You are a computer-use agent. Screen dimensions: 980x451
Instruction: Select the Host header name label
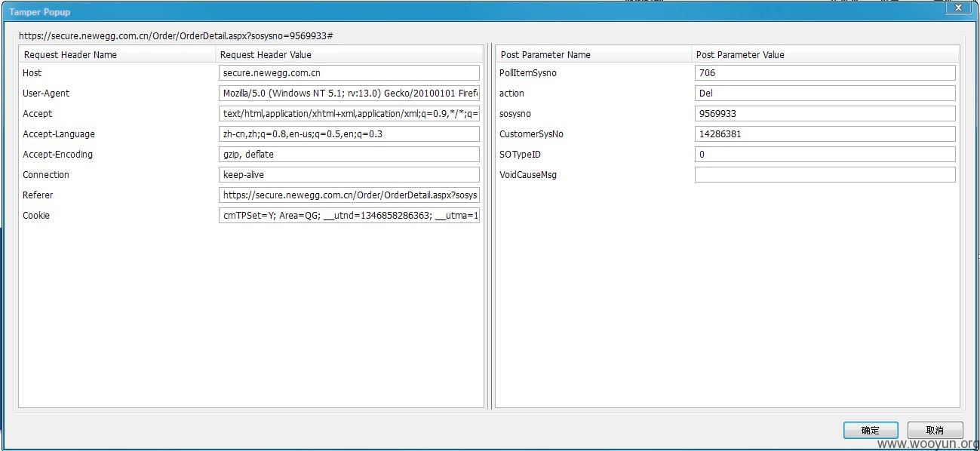pos(32,73)
